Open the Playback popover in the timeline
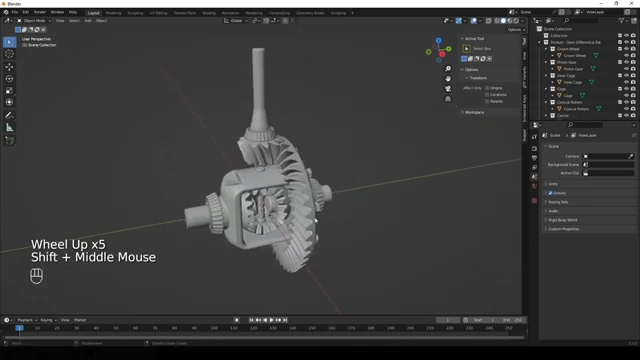Screen dimensions: 640x360 27,320
